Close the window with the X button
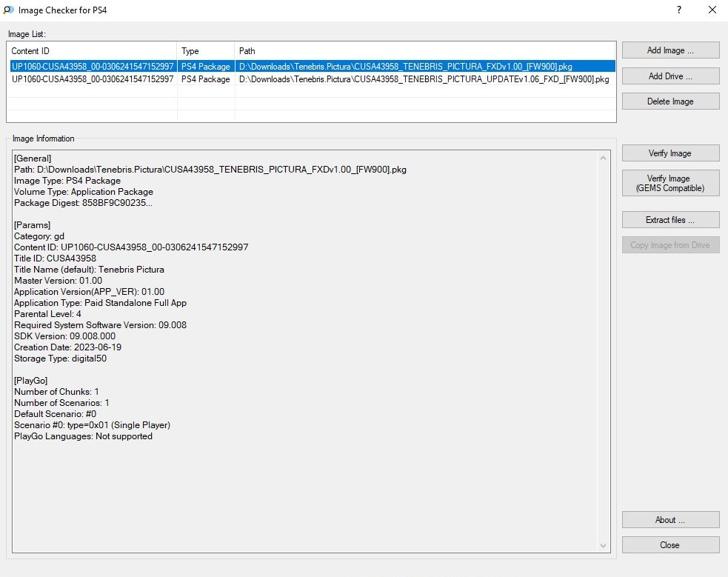 coord(712,10)
